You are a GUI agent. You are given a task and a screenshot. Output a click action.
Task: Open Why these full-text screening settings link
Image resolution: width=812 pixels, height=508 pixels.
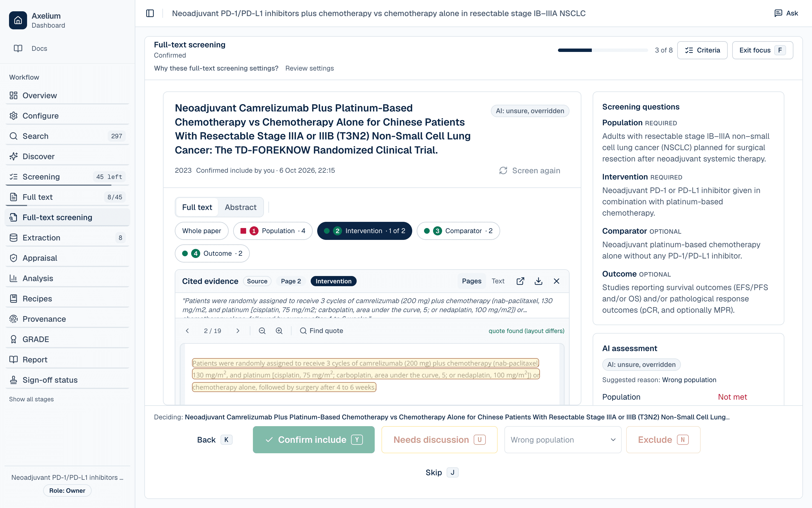pos(216,68)
